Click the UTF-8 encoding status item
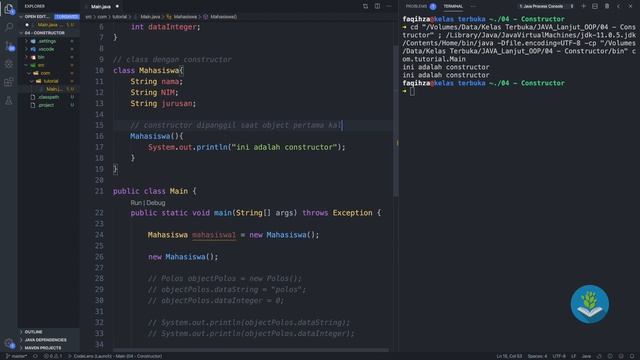Image resolution: width=640 pixels, height=360 pixels. (559, 356)
